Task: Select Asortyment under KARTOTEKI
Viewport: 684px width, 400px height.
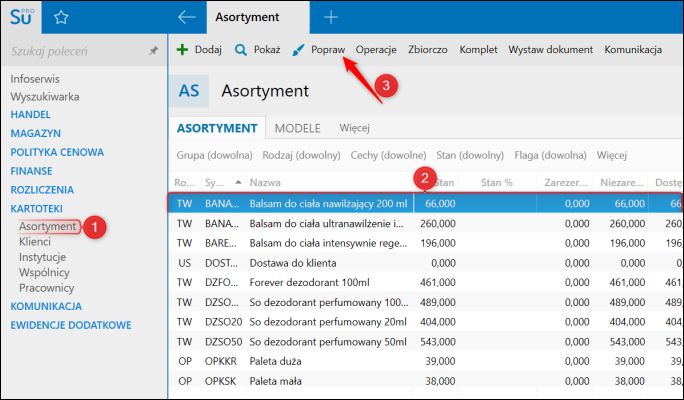Action: [48, 226]
